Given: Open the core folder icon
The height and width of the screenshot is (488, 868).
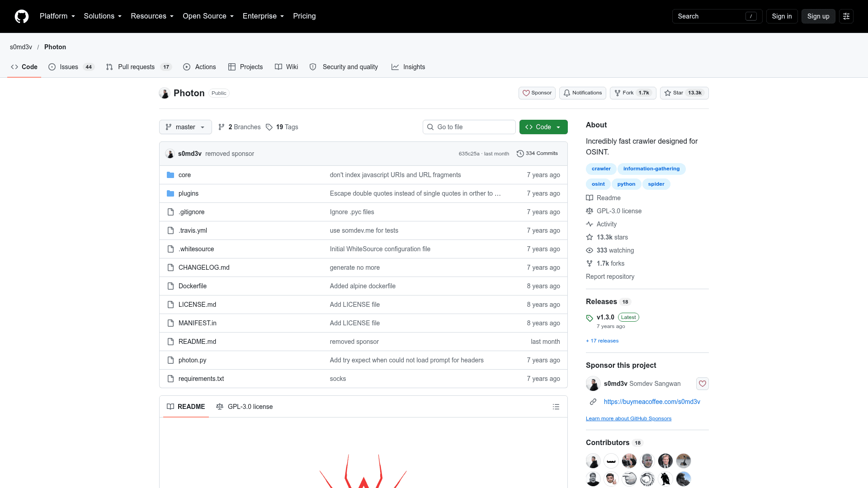Looking at the screenshot, I should 170,175.
